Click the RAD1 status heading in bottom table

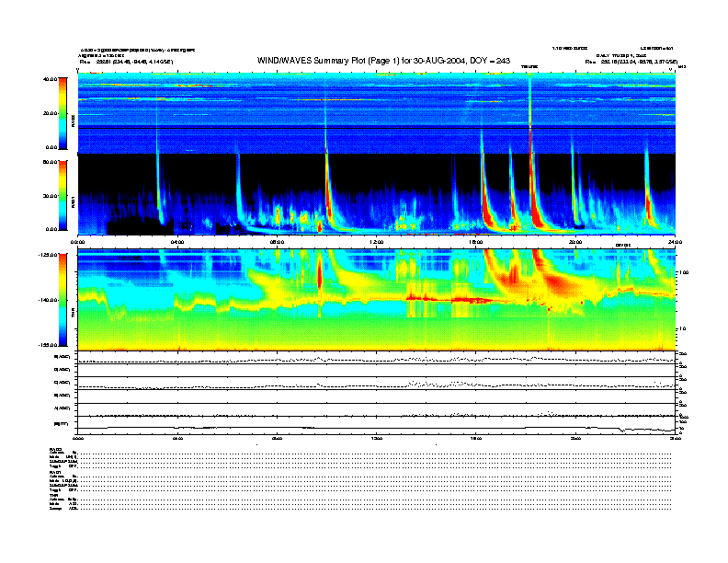[55, 473]
